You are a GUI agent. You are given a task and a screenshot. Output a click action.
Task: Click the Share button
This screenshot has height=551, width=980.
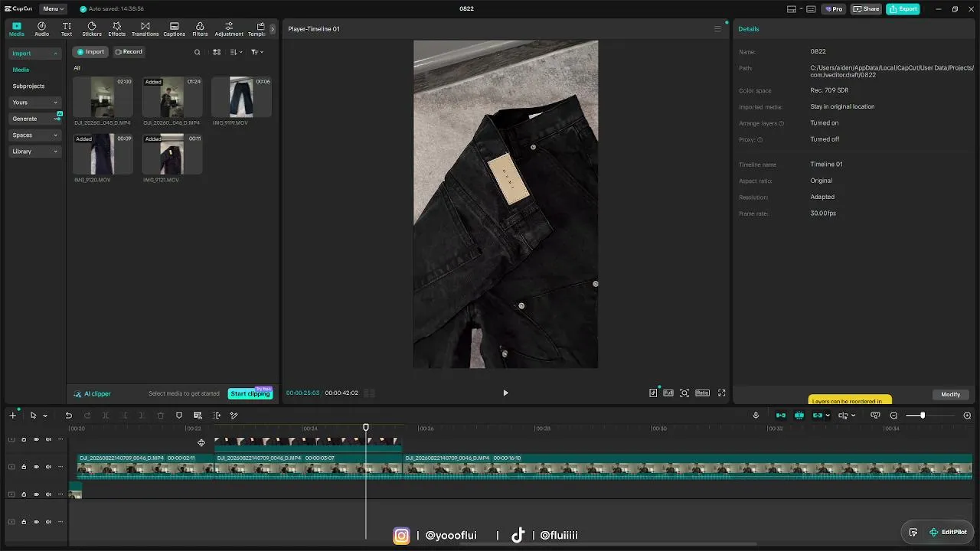coord(867,9)
